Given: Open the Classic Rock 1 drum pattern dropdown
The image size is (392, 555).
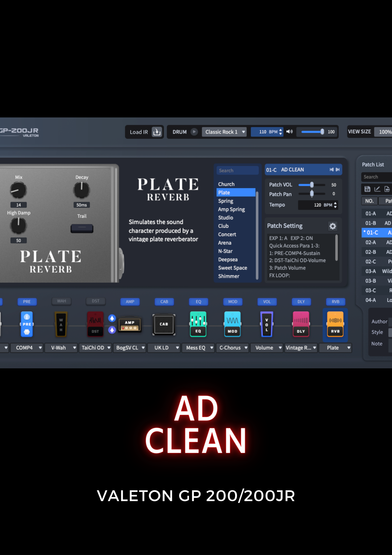Looking at the screenshot, I should click(x=224, y=132).
